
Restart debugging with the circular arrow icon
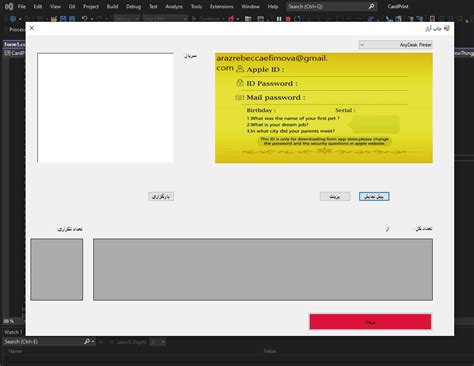tap(297, 19)
